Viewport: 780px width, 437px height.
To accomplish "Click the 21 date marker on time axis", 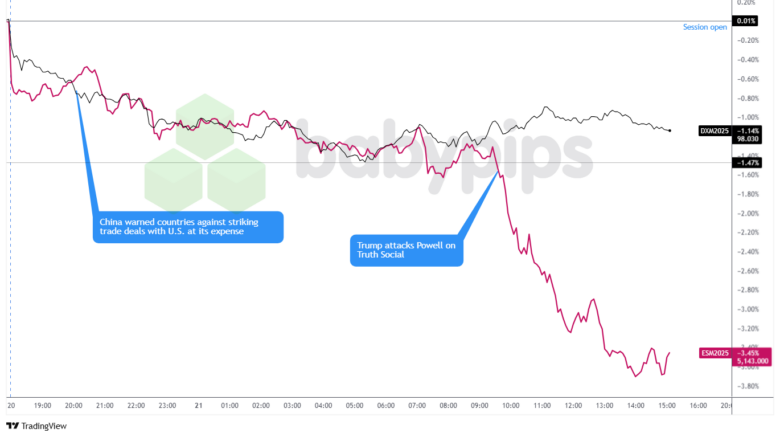I will coord(198,406).
